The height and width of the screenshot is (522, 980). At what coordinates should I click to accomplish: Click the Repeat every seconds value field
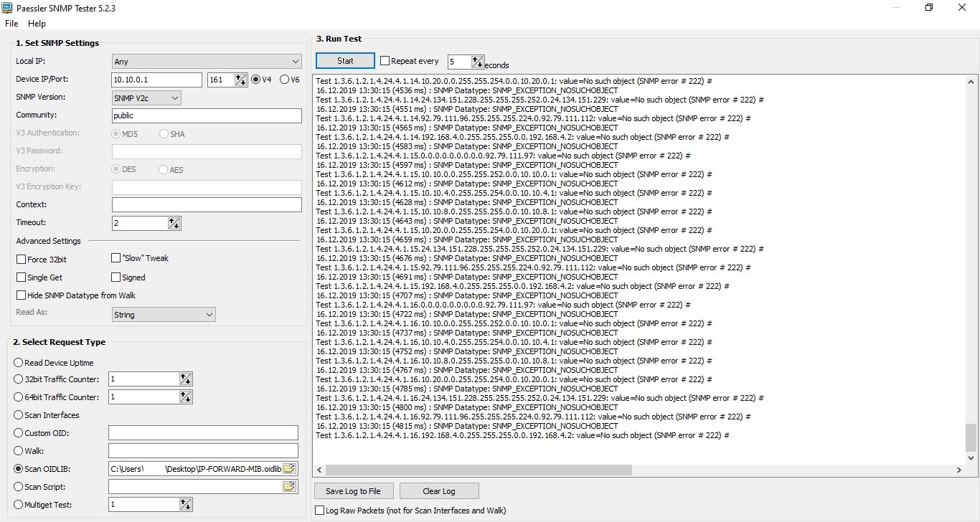(460, 62)
